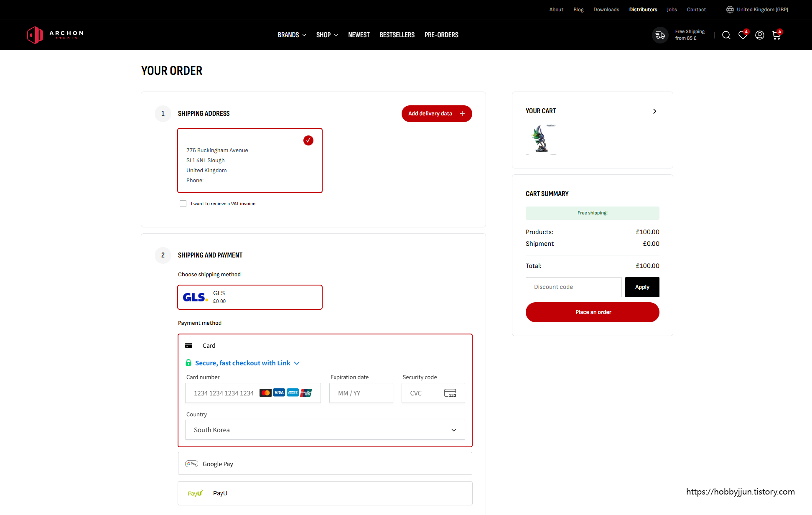Open the search magnifier icon
Image resolution: width=812 pixels, height=515 pixels.
(x=726, y=35)
